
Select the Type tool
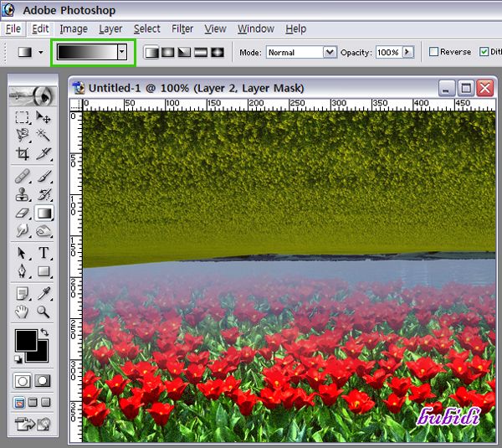pyautogui.click(x=44, y=253)
